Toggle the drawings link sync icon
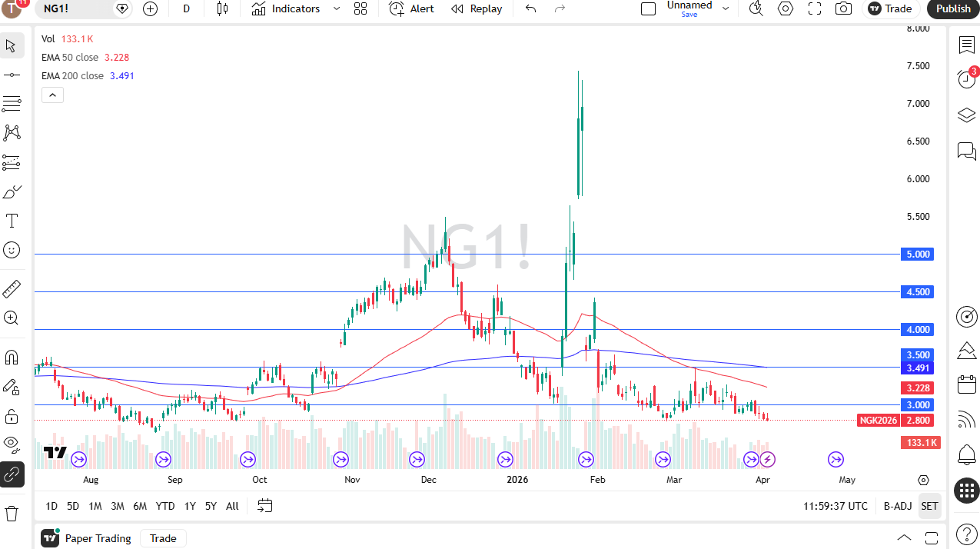The width and height of the screenshot is (980, 549). [12, 474]
